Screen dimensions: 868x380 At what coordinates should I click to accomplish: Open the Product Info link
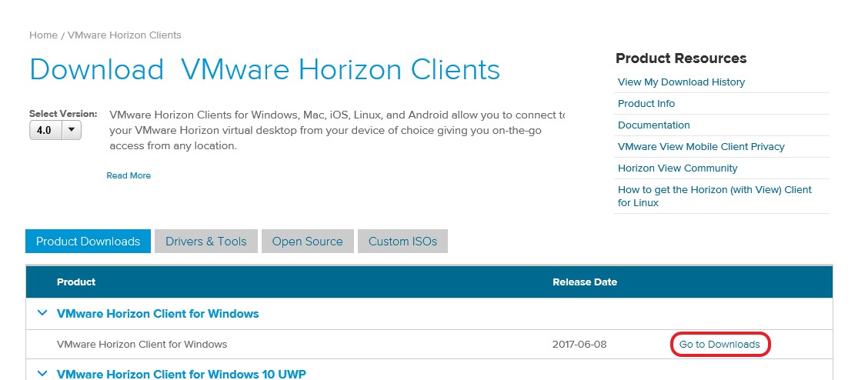(646, 103)
